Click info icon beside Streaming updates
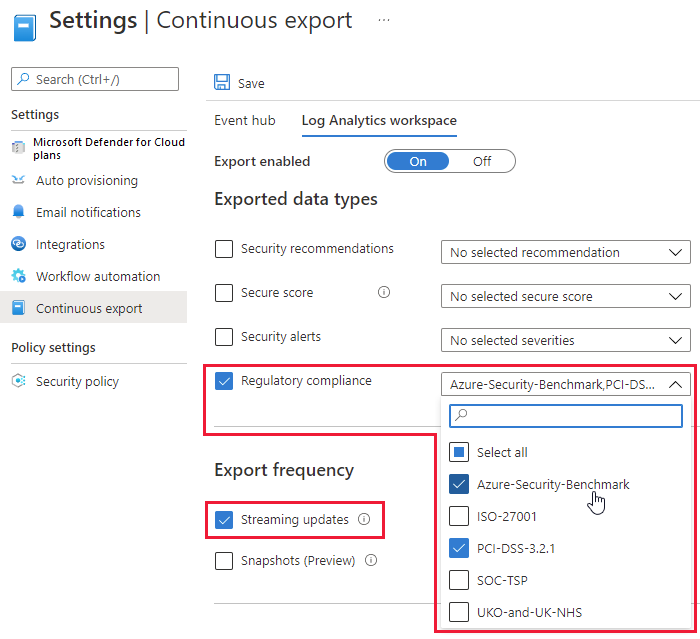The width and height of the screenshot is (700, 639). coord(364,520)
